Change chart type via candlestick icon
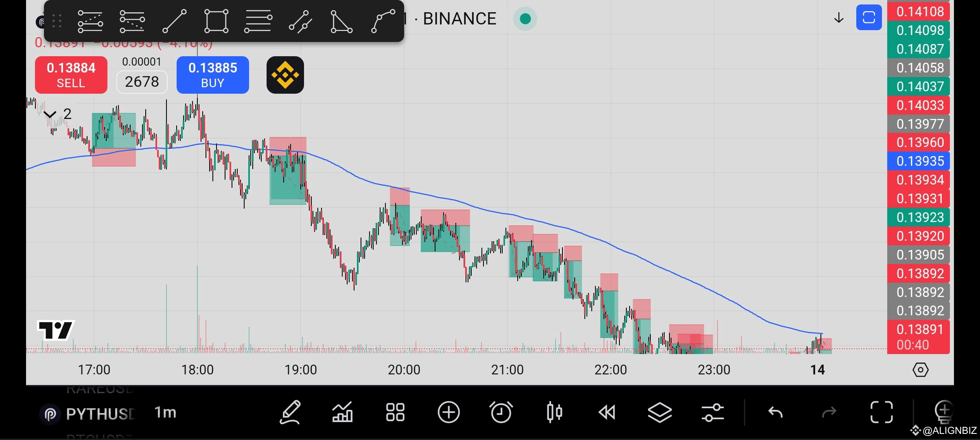980x440 pixels. [554, 412]
